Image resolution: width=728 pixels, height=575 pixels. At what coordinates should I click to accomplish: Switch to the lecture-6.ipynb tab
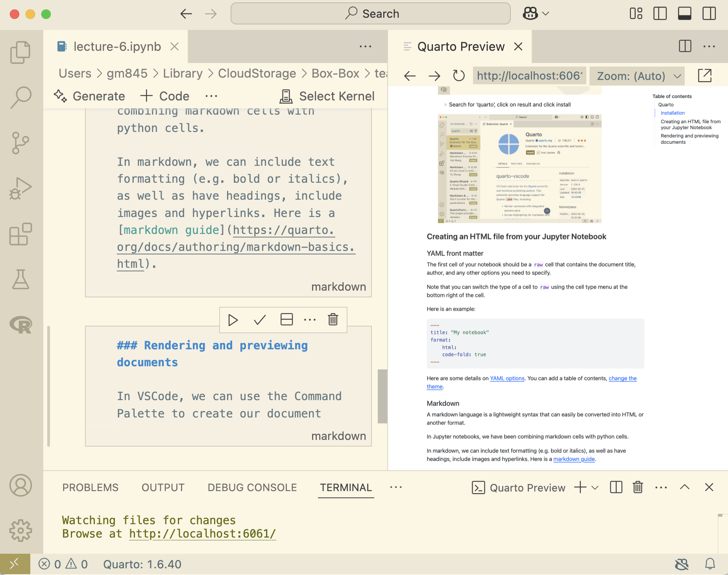[x=117, y=46]
